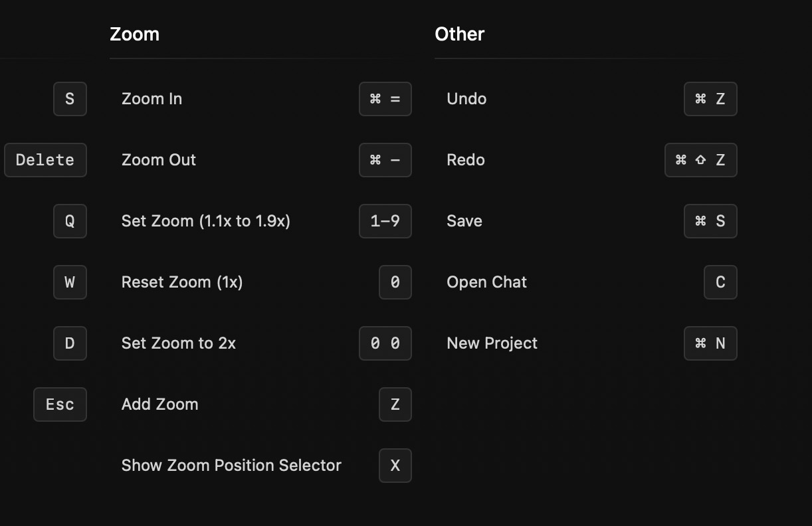Click the Command Z badge next to Undo
This screenshot has width=812, height=526.
coord(710,99)
